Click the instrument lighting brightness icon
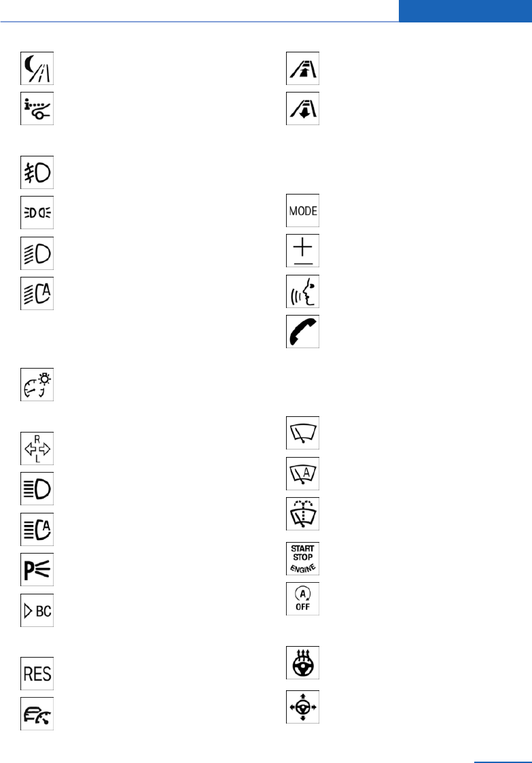Screen dimensions: 532x763 37,384
